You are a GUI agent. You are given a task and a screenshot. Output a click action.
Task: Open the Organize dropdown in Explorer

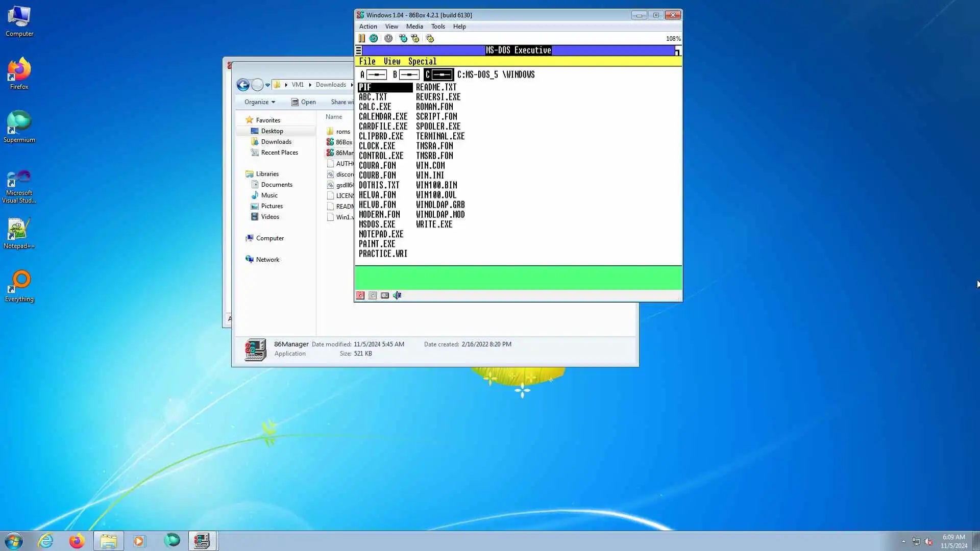(x=259, y=102)
